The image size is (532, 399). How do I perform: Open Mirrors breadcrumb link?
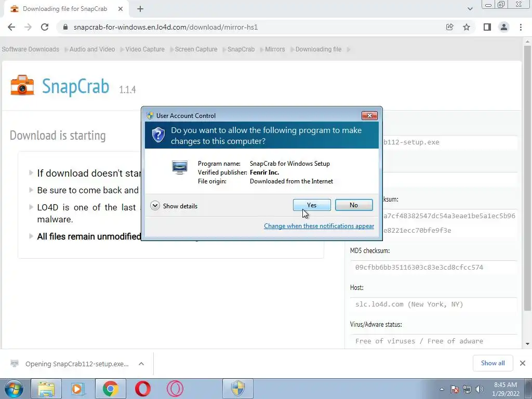(275, 49)
